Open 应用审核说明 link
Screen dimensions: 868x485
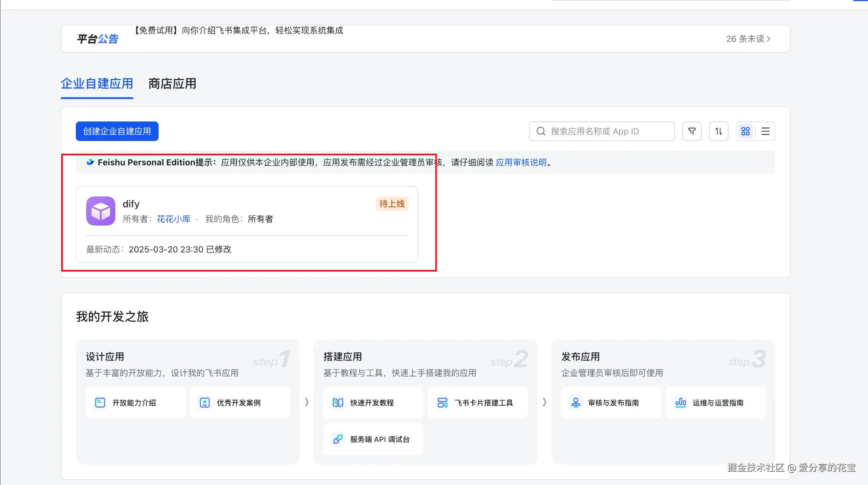click(x=521, y=162)
